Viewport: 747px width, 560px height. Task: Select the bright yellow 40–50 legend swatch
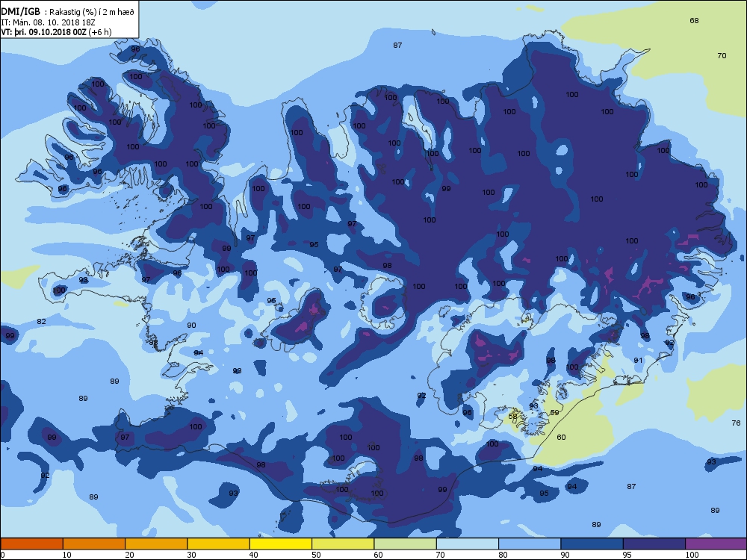click(x=281, y=544)
